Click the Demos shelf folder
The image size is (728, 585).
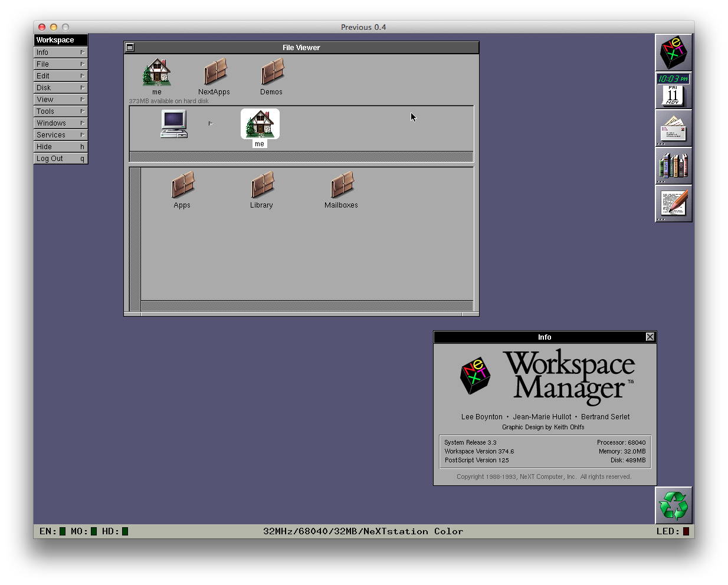273,71
